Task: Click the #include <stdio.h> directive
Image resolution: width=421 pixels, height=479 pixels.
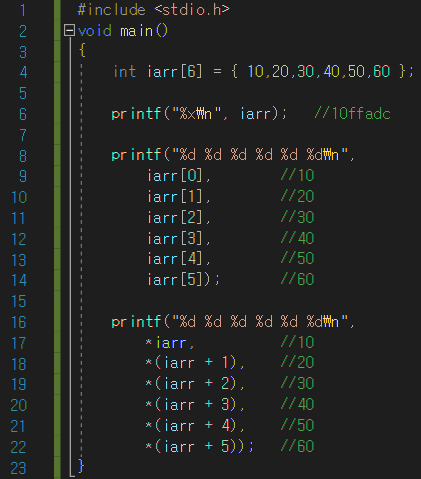Action: [x=153, y=10]
